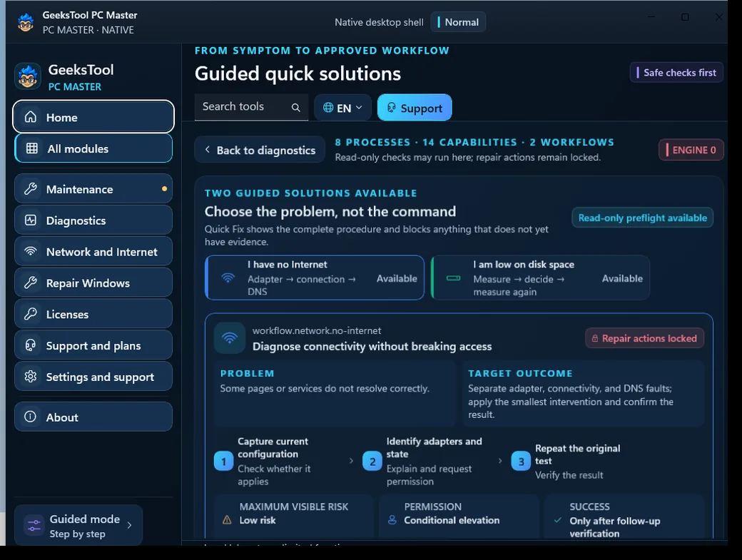The height and width of the screenshot is (560, 742).
Task: Select the I am low on disk space solution
Action: point(540,278)
